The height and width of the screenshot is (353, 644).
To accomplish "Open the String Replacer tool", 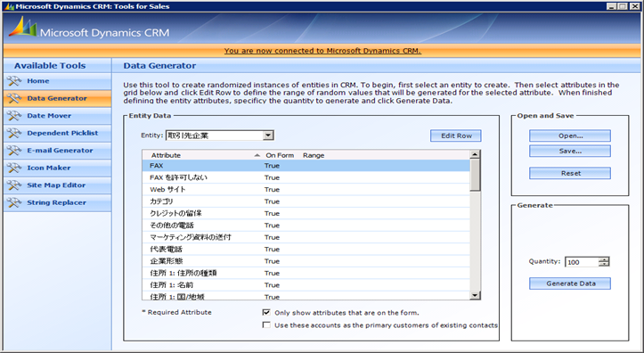I will pyautogui.click(x=58, y=202).
